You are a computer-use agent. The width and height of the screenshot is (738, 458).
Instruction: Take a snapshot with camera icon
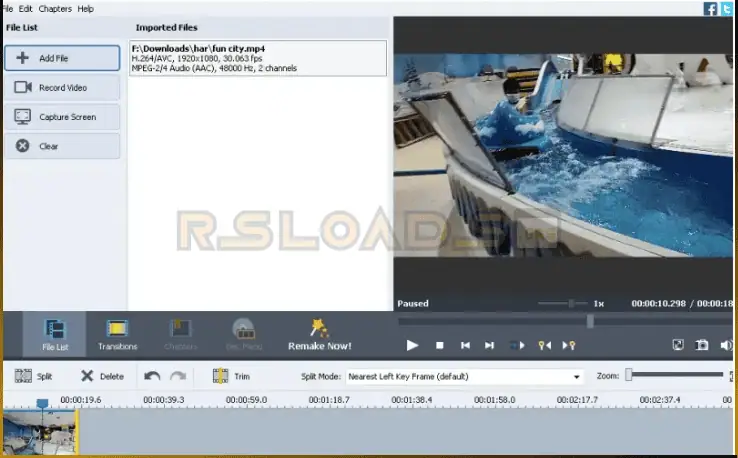(x=703, y=345)
